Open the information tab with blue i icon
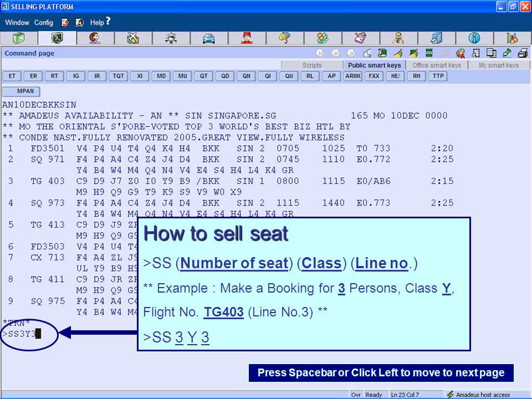Image resolution: width=532 pixels, height=399 pixels. [474, 38]
